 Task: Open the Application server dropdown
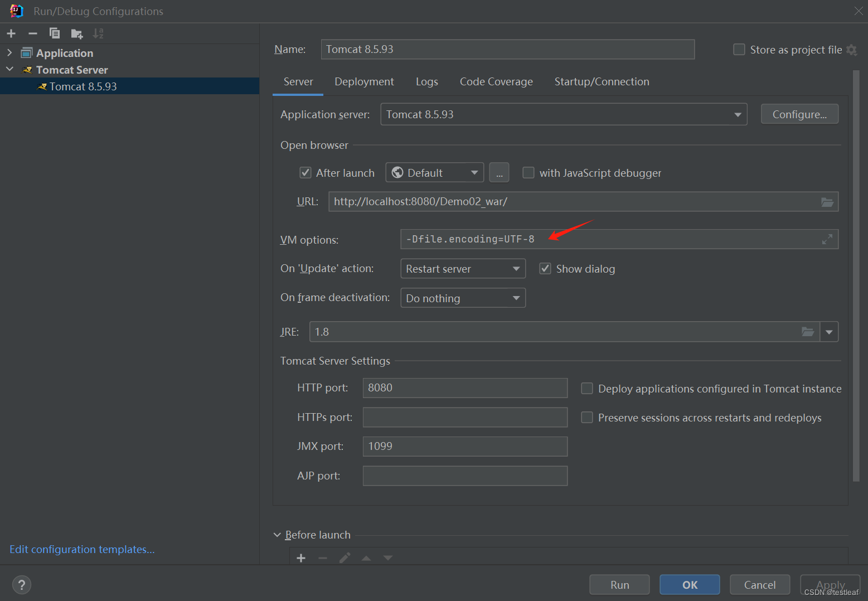click(564, 114)
